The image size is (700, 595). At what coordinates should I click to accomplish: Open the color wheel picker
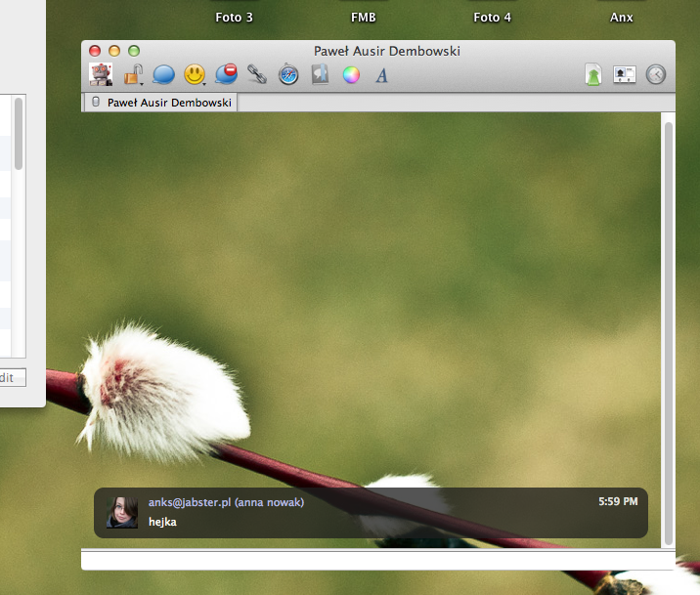coord(351,74)
